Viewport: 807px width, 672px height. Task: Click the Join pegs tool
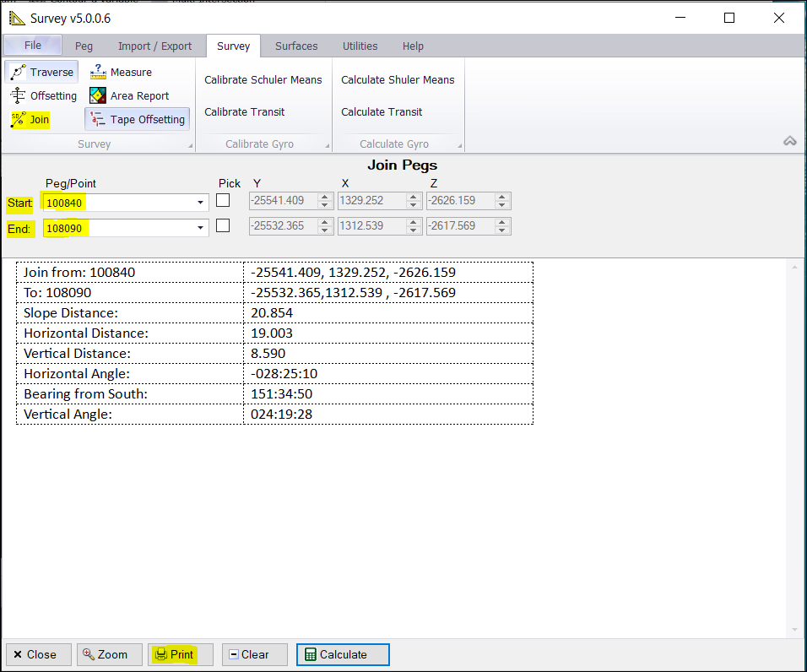[30, 120]
